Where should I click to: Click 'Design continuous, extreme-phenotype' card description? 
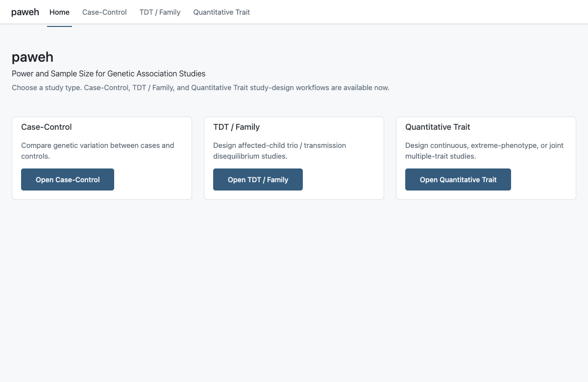point(485,151)
